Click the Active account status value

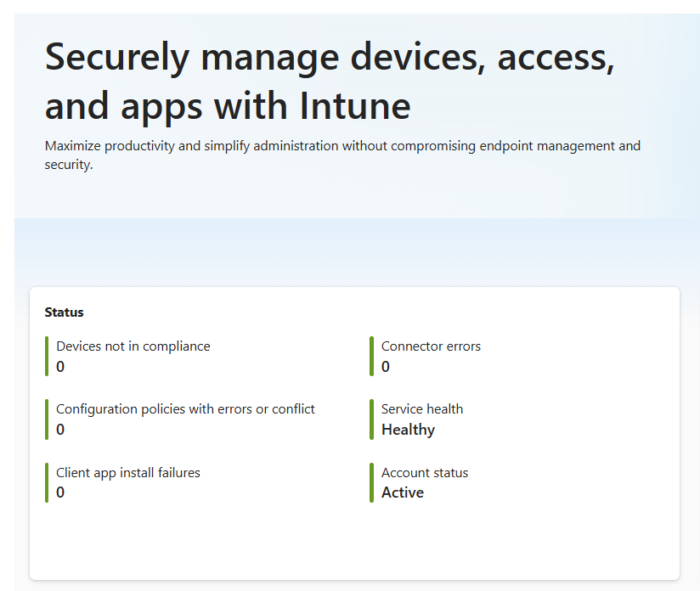[x=402, y=492]
